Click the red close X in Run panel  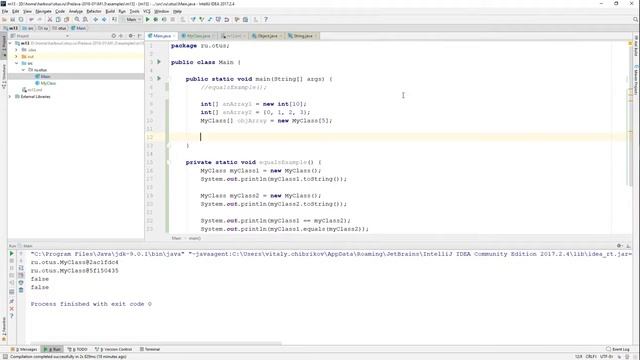pos(11,309)
